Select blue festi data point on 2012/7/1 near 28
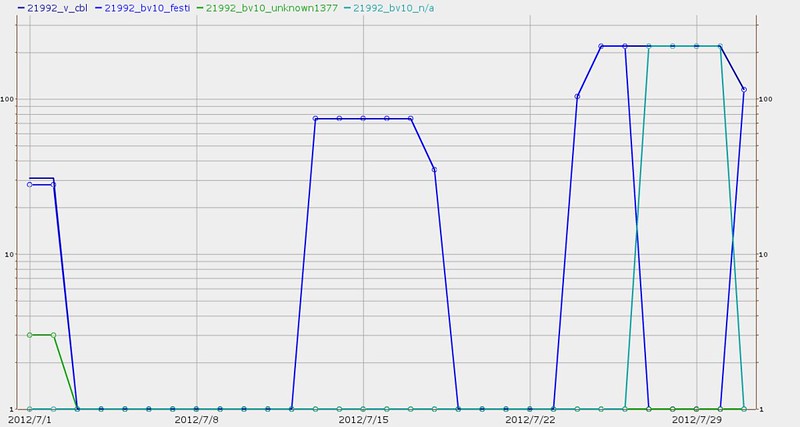 pos(30,185)
